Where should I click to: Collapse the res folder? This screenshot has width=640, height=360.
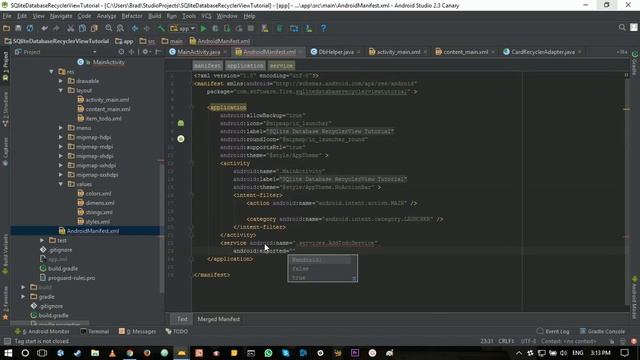coord(51,71)
